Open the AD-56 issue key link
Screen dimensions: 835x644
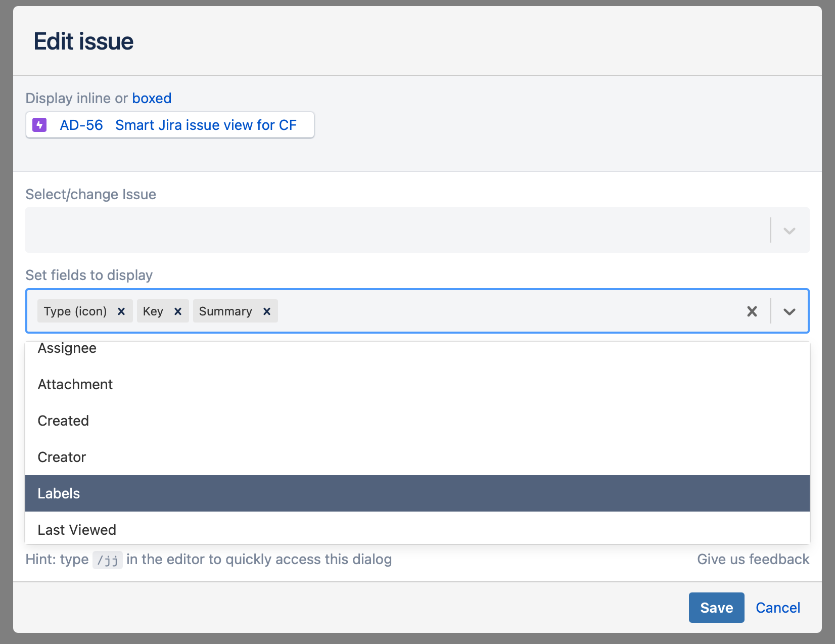tap(81, 125)
